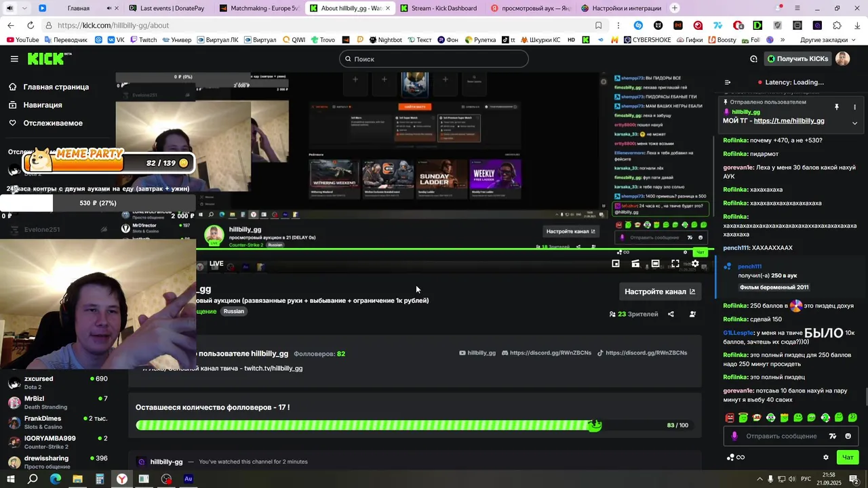Enter fullscreen in the stream player

point(675,264)
